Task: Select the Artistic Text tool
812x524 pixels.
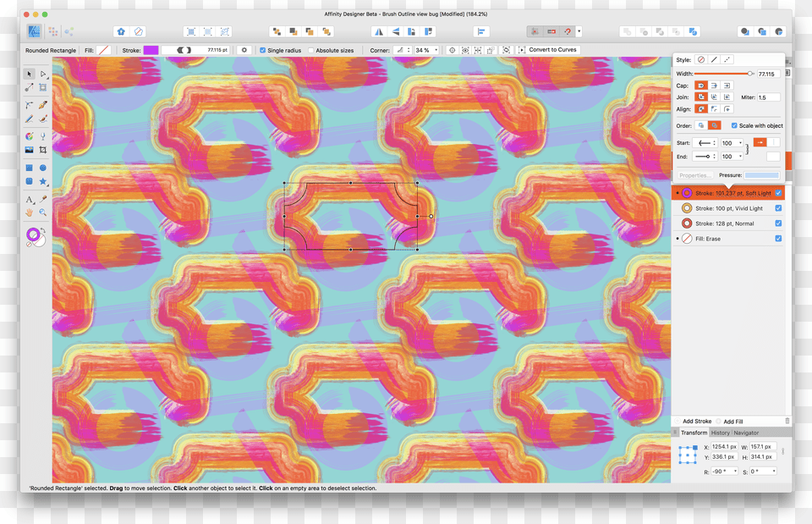Action: [x=28, y=199]
